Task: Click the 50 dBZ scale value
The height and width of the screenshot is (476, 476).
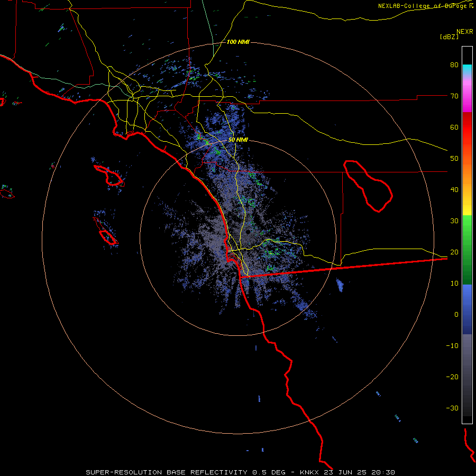Action: click(x=454, y=159)
